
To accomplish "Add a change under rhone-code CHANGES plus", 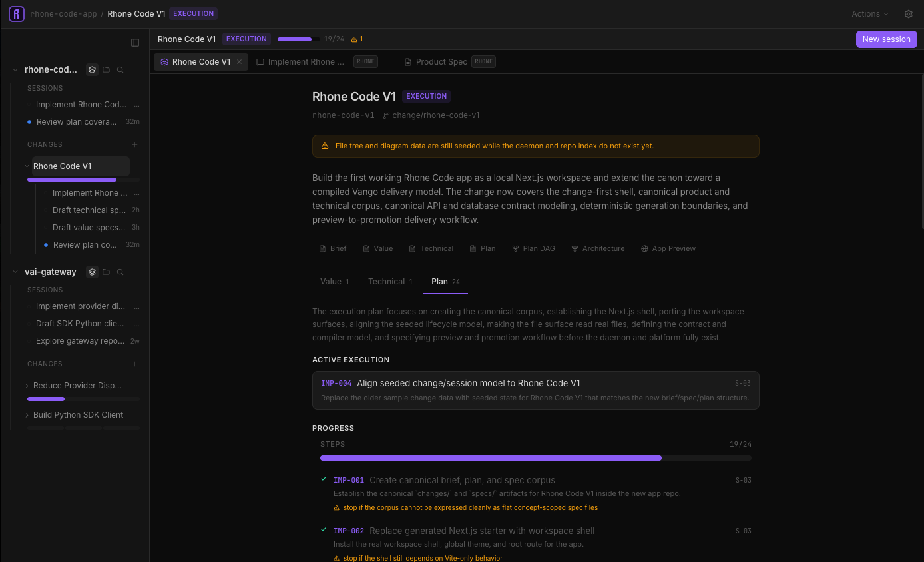I will 135,144.
